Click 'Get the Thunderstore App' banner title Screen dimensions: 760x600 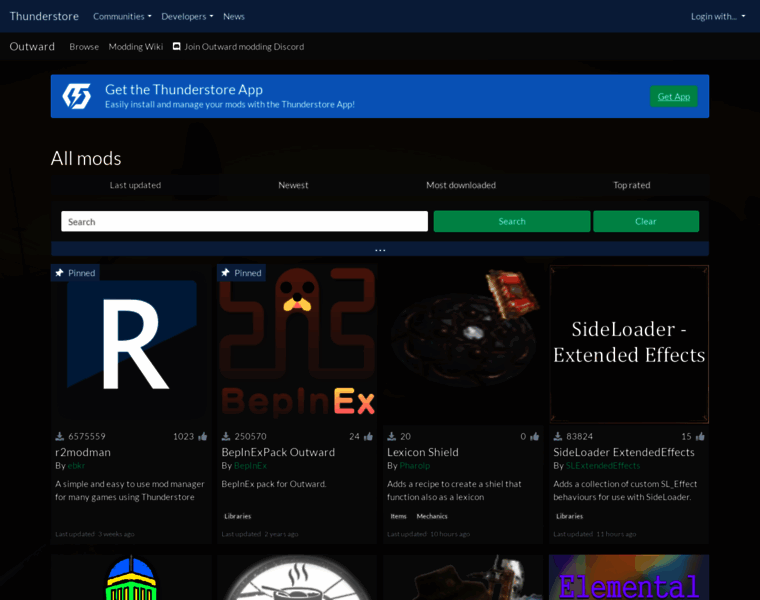(184, 90)
